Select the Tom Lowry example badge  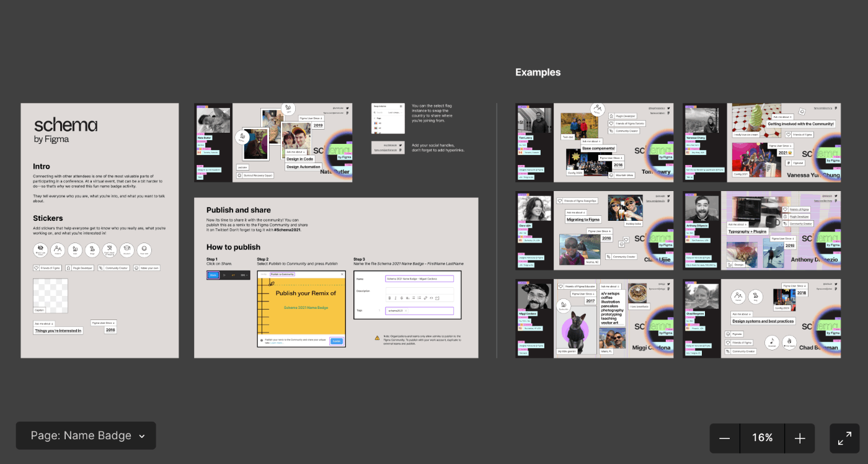coord(595,143)
